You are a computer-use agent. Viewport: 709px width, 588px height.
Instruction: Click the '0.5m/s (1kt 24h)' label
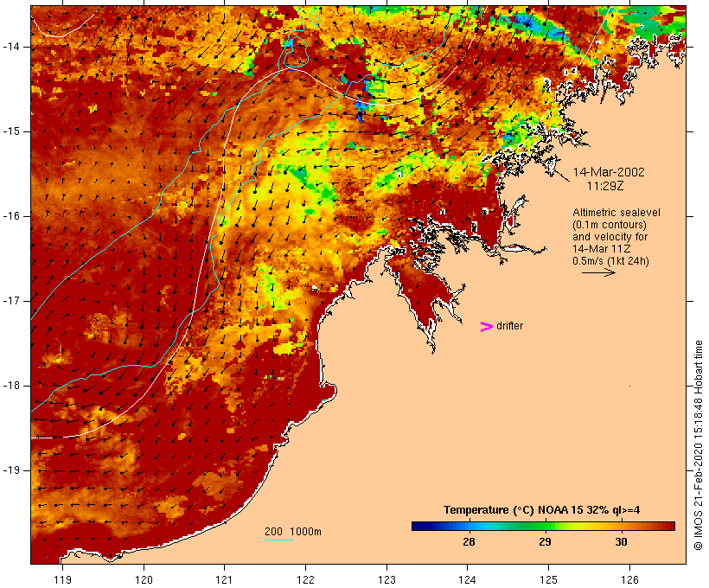610,261
